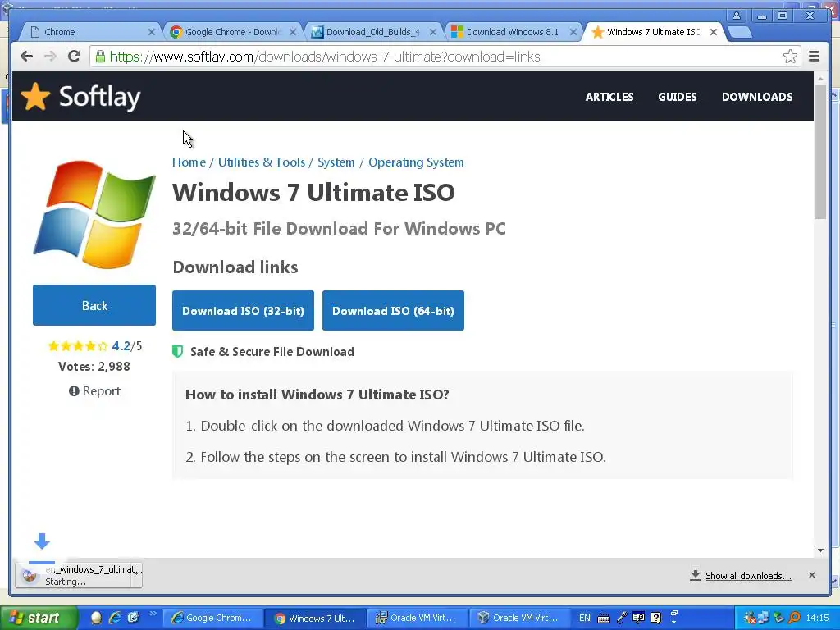The height and width of the screenshot is (630, 840).
Task: Open the ARTICLES menu
Action: 609,97
